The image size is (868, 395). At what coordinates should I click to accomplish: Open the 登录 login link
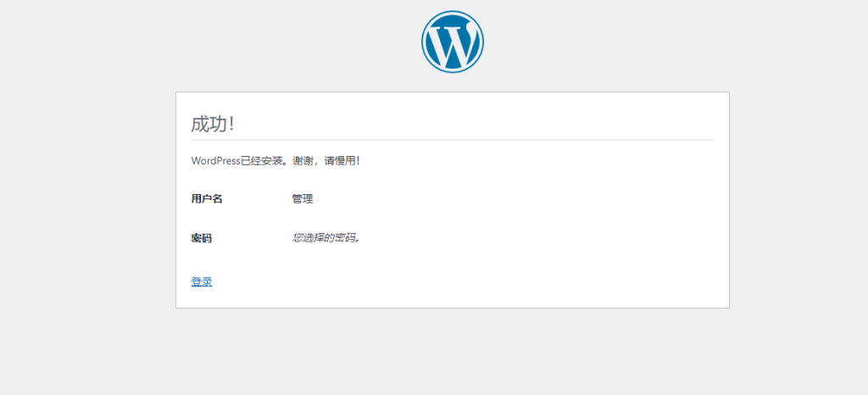[202, 281]
